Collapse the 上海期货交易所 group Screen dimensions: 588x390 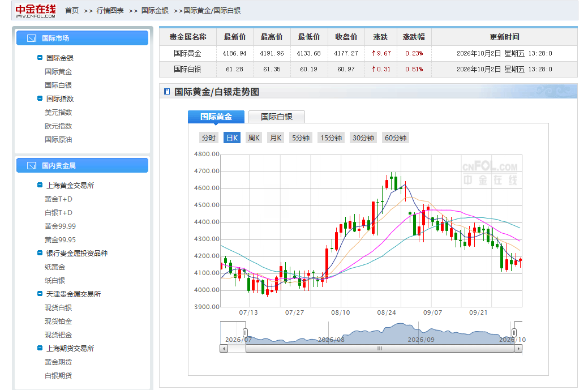[40, 348]
